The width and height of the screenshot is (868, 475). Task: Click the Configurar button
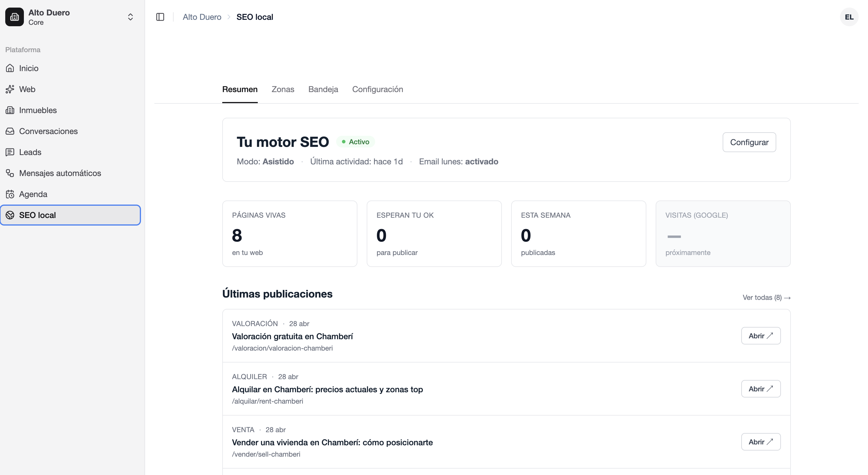(x=749, y=142)
